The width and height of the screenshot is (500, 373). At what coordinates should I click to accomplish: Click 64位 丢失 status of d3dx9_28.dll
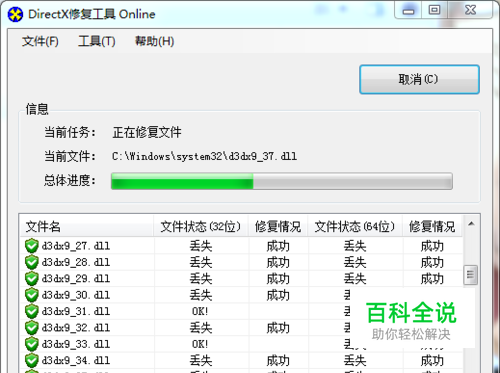pyautogui.click(x=355, y=262)
